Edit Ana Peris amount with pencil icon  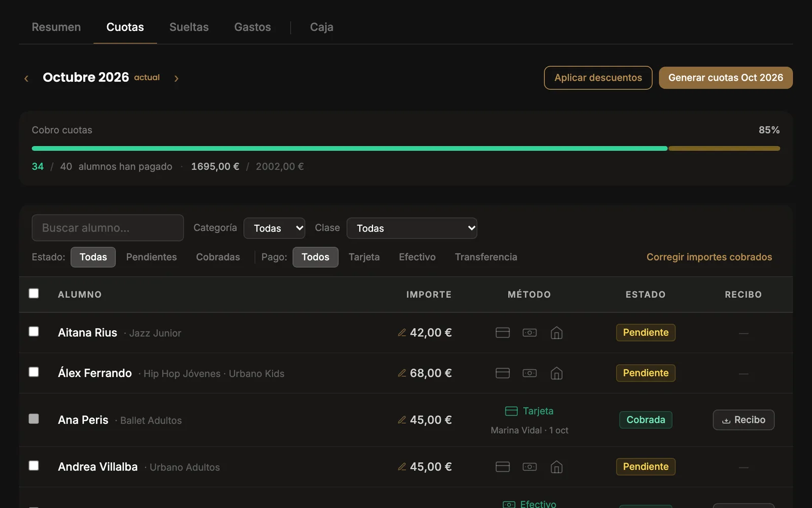pos(402,420)
